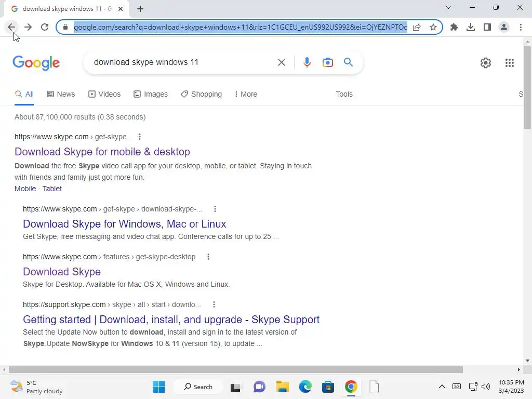Open the search Tools options
This screenshot has width=532, height=399.
click(x=344, y=94)
